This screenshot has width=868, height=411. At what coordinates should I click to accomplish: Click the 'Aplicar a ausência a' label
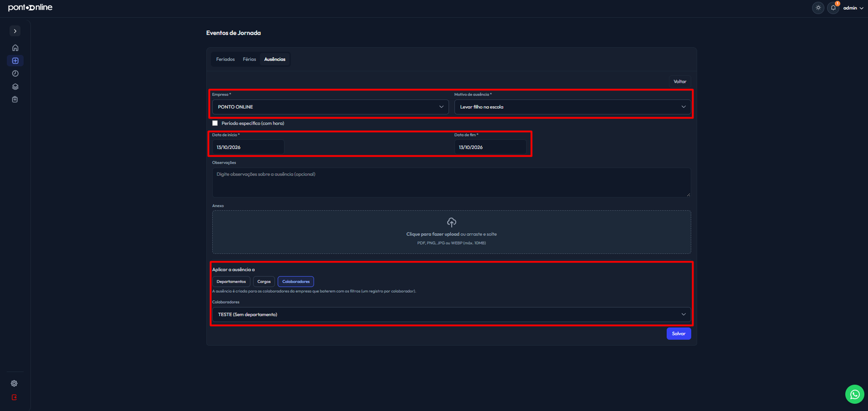(x=233, y=269)
